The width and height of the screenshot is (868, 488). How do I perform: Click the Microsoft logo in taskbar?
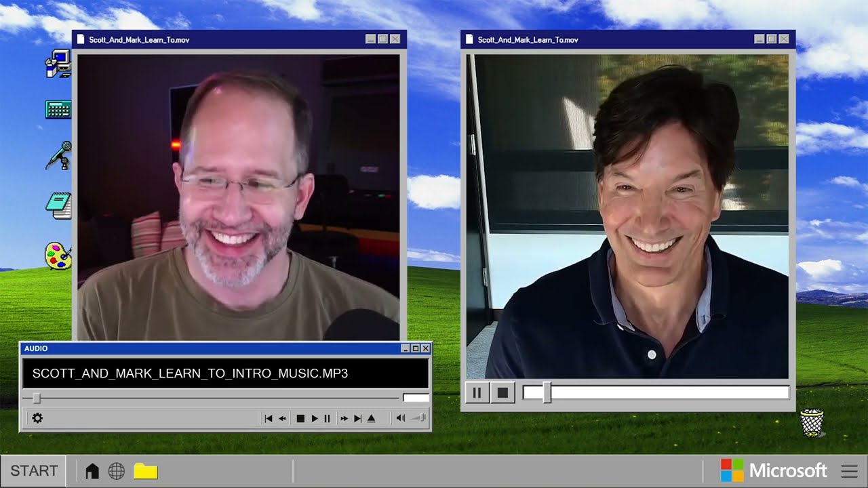tap(773, 470)
